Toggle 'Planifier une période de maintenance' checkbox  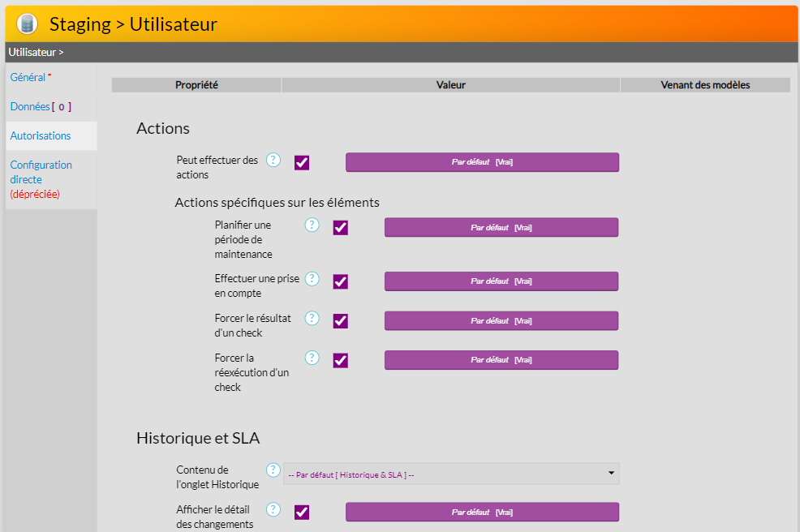[x=341, y=228]
